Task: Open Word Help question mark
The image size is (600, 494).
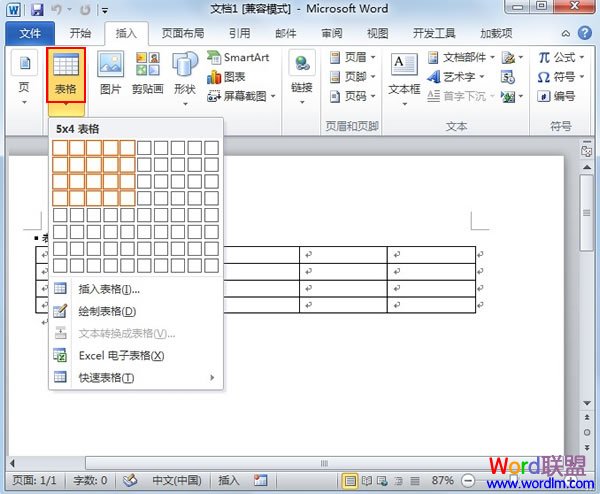Action: 584,33
